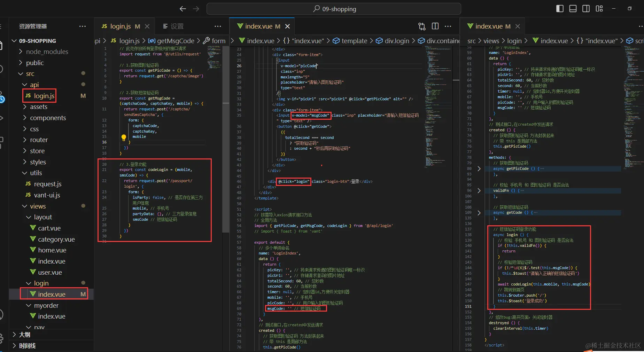Open changes compare icon in middle editor
This screenshot has width=644, height=352.
coord(422,26)
